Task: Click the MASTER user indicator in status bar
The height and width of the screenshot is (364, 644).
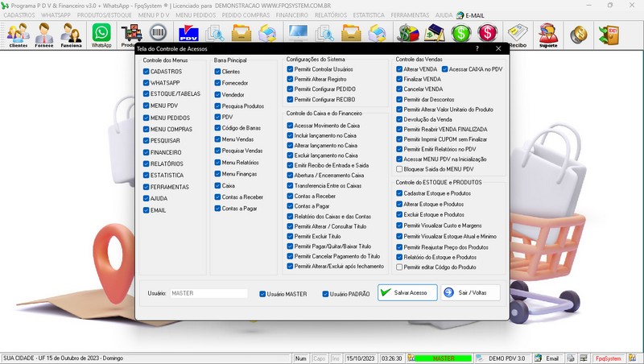Action: coord(444,358)
